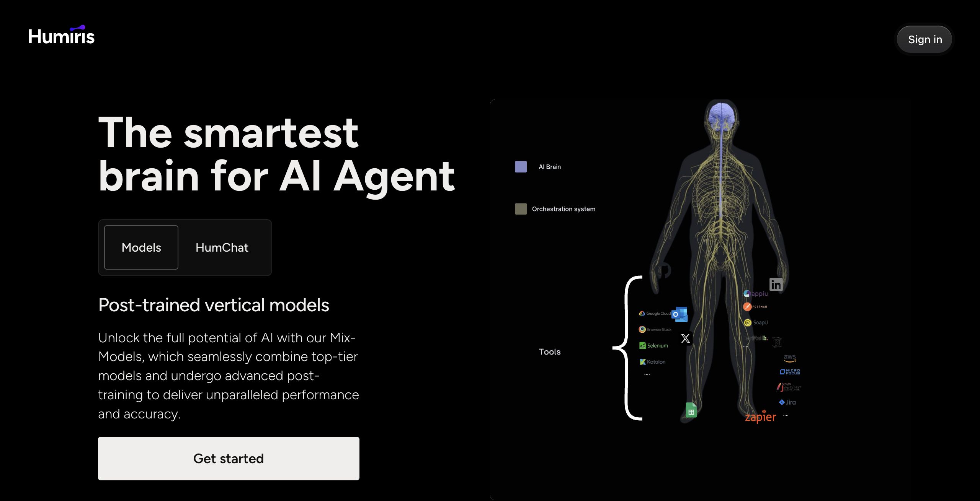Switch to the HumChat tab
The image size is (980, 501).
pyautogui.click(x=222, y=247)
